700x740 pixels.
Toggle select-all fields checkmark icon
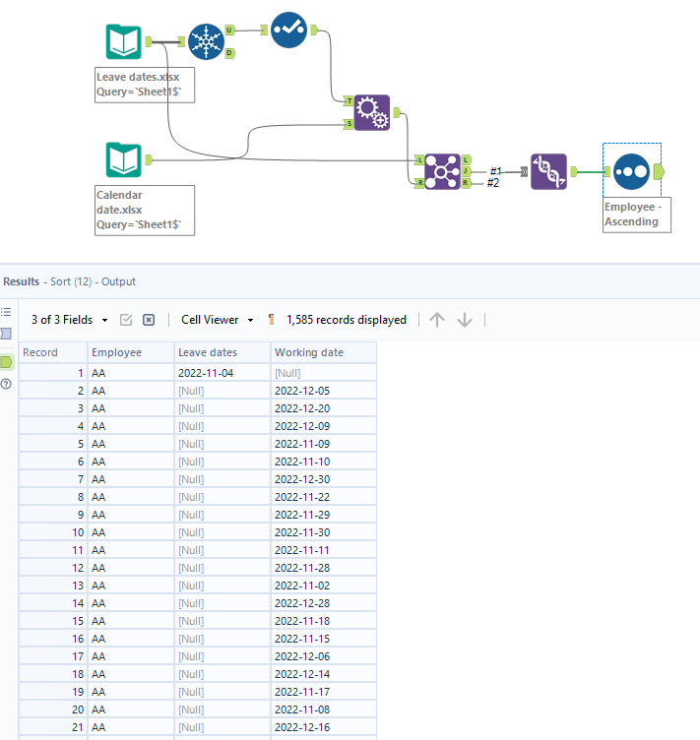pyautogui.click(x=126, y=320)
